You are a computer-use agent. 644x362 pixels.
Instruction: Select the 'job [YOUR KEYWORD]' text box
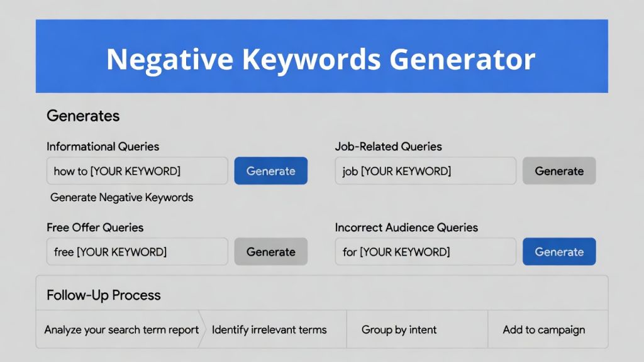[x=425, y=170]
